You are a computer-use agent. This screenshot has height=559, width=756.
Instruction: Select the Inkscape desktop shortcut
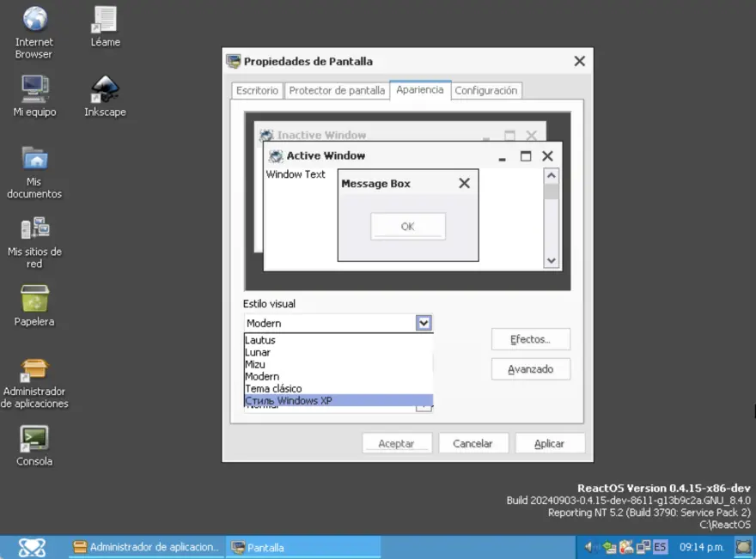(x=105, y=96)
